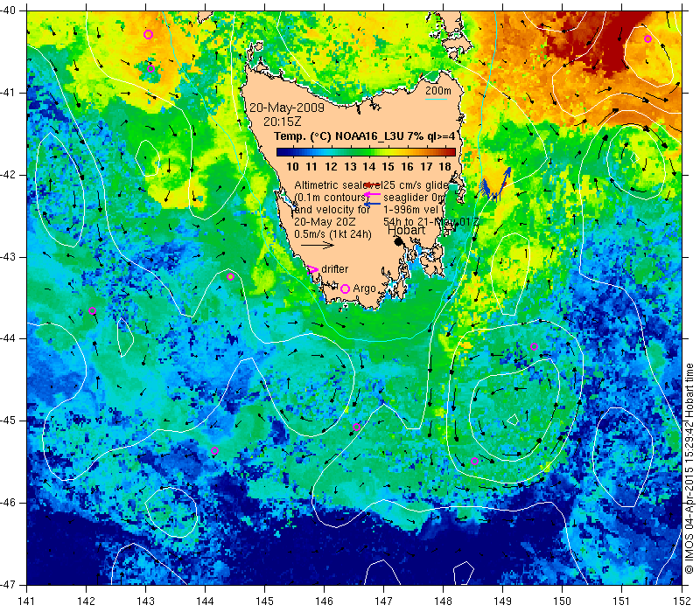Click the '200m' depth label
This screenshot has height=612, width=700.
click(x=438, y=91)
